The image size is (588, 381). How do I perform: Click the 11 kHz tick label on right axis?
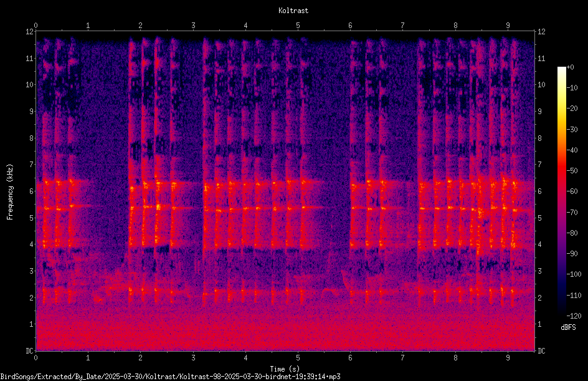[x=541, y=59]
